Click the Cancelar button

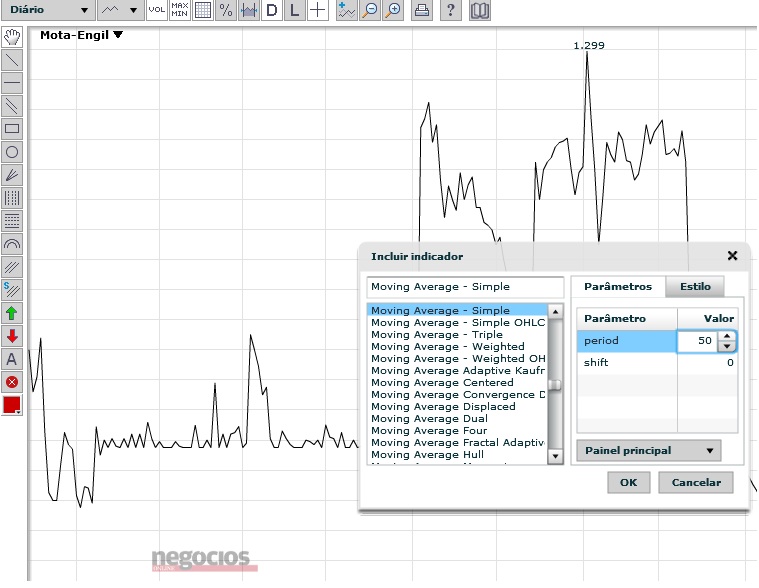coord(696,482)
